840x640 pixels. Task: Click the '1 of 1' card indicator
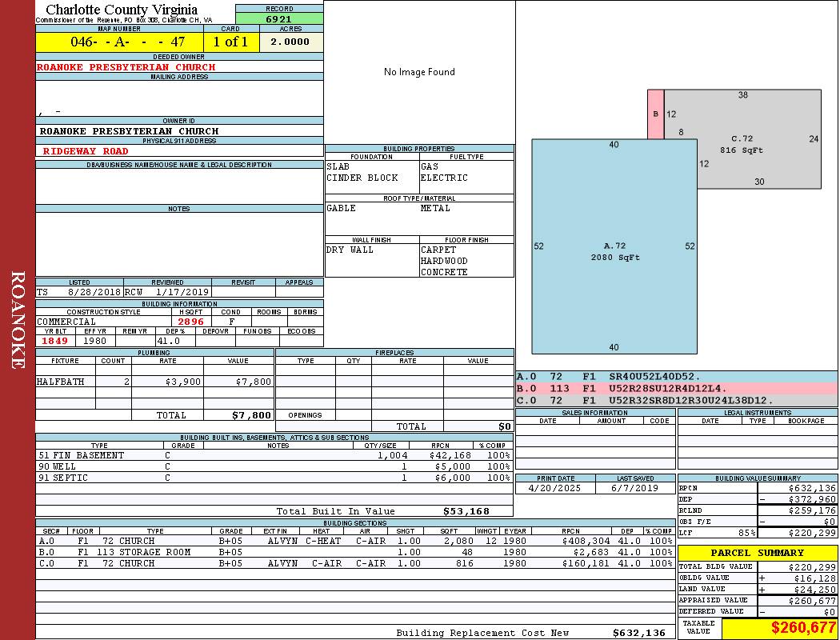click(x=230, y=42)
